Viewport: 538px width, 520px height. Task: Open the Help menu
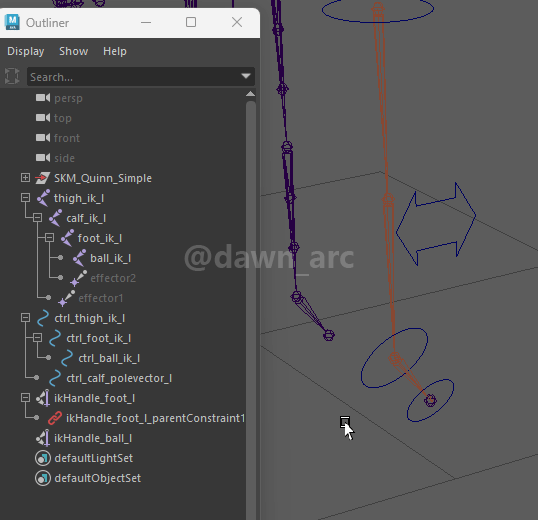click(x=115, y=51)
